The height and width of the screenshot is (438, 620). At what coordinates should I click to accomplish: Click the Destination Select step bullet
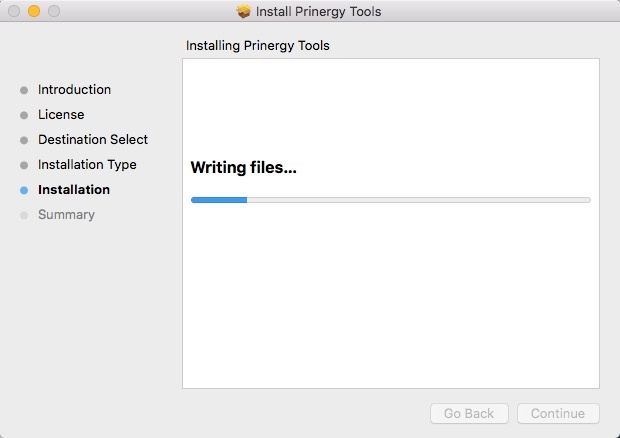[24, 140]
